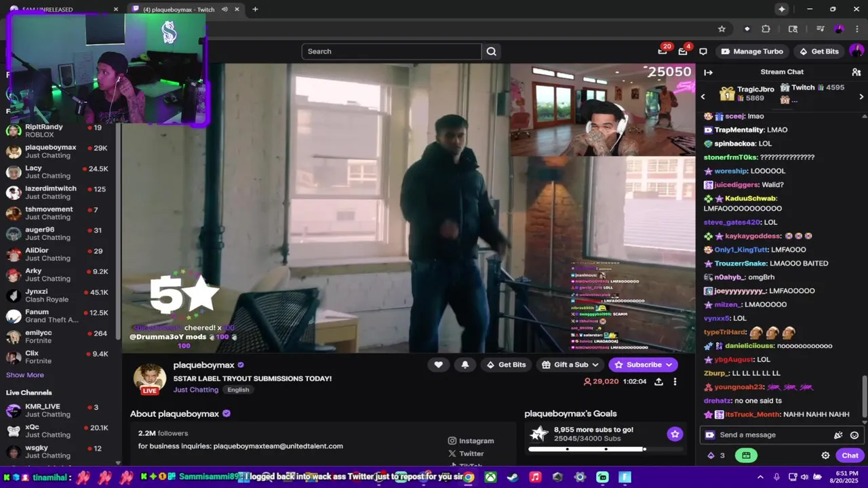
Task: Open a new browser tab
Action: pyautogui.click(x=255, y=9)
